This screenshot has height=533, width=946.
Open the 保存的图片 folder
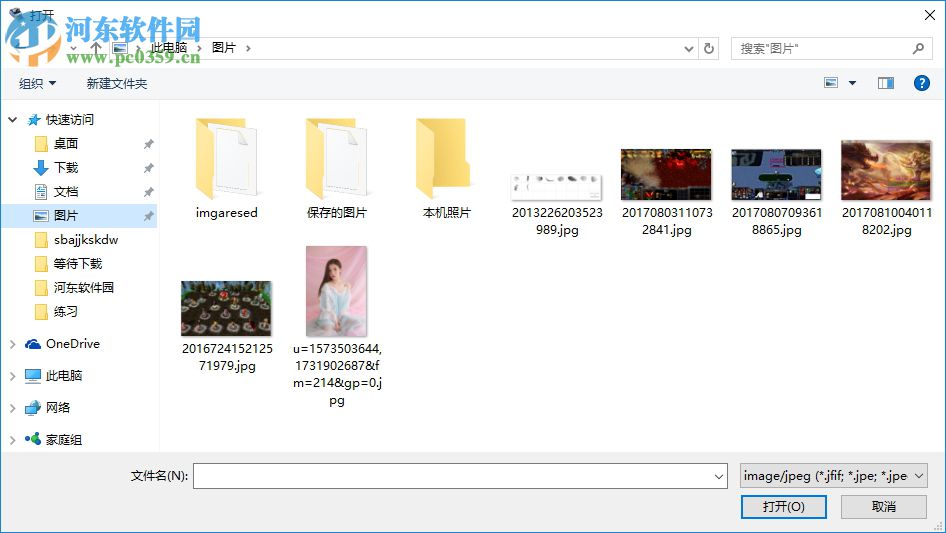pos(336,168)
